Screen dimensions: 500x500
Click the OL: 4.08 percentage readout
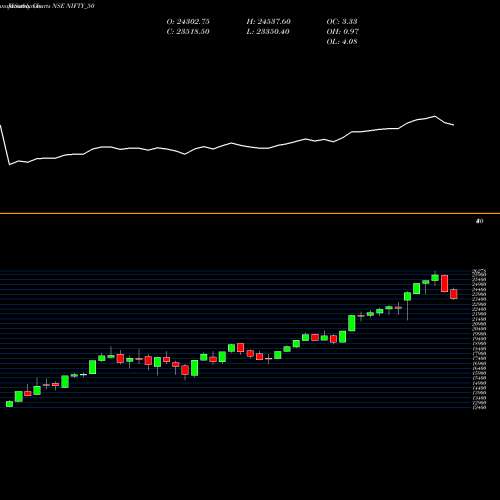tap(342, 42)
